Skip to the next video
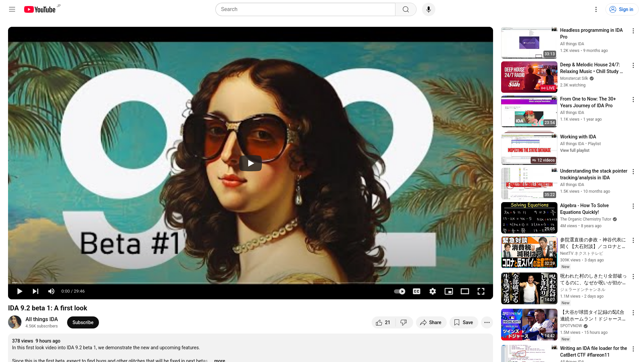The width and height of the screenshot is (644, 362). [36, 291]
